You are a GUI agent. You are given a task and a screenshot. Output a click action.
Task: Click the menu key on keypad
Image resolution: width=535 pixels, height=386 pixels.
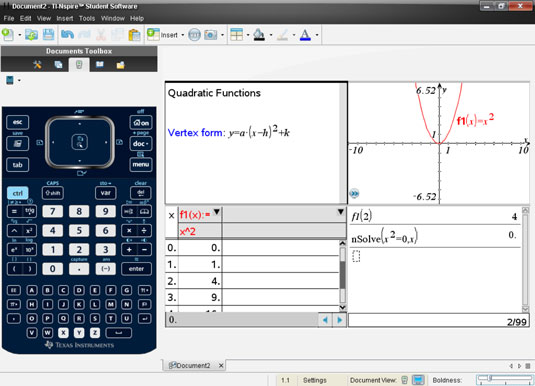click(141, 165)
